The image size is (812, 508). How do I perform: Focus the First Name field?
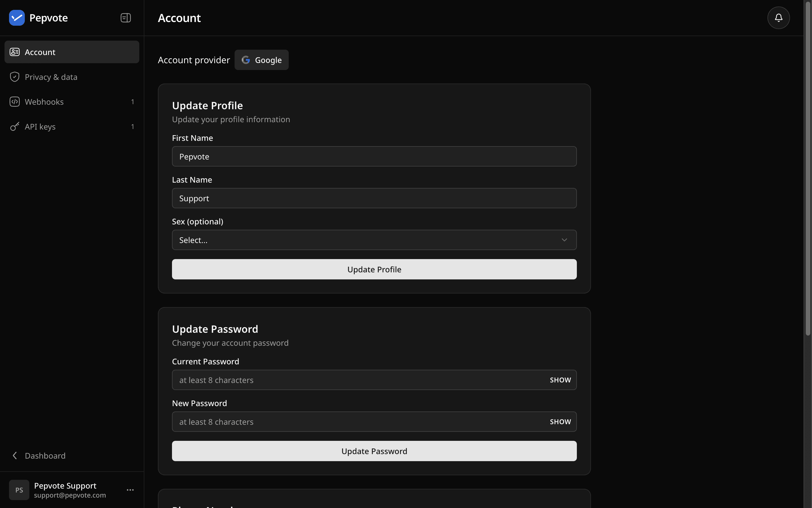pos(374,156)
